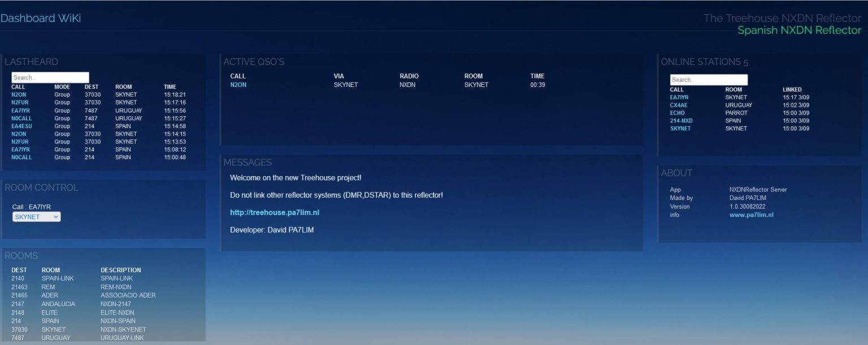Open the SKYNET room dropdown in Room Control
The height and width of the screenshot is (345, 868).
36,216
